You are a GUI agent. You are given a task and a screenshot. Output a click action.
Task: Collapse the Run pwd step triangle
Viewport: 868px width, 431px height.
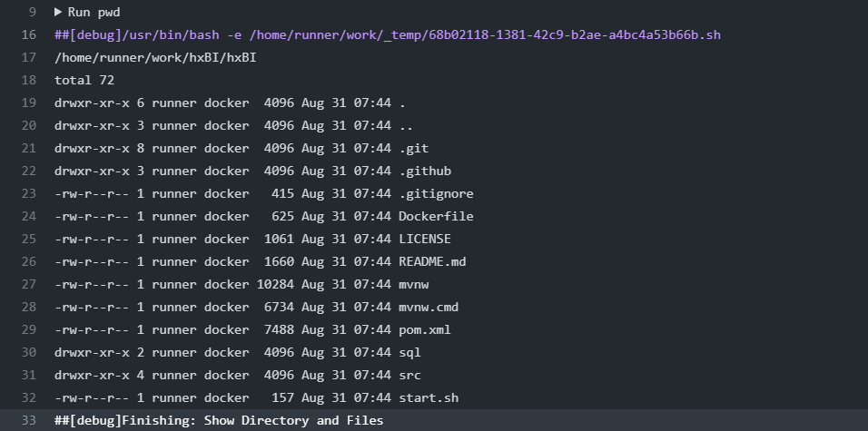click(x=59, y=13)
